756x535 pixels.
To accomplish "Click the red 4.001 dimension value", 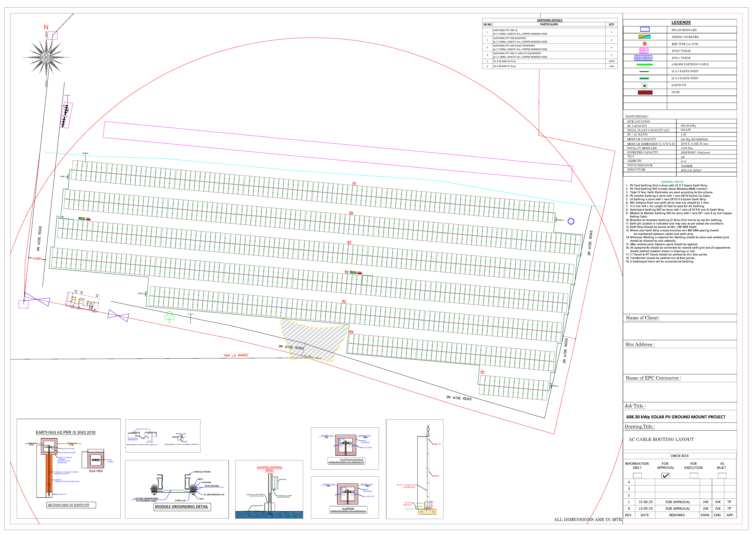I will click(x=37, y=259).
